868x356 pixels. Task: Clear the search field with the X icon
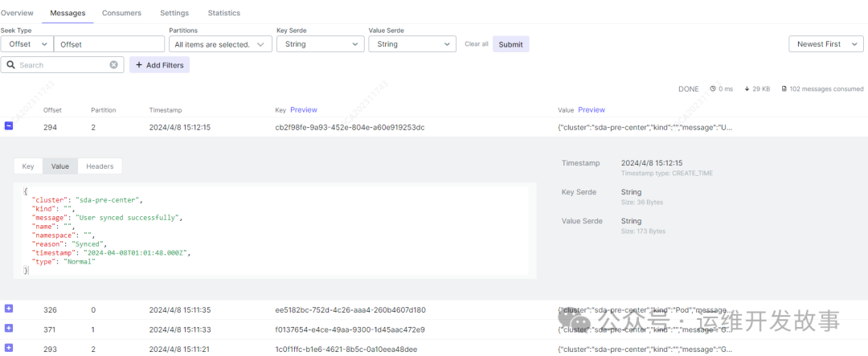click(x=113, y=65)
